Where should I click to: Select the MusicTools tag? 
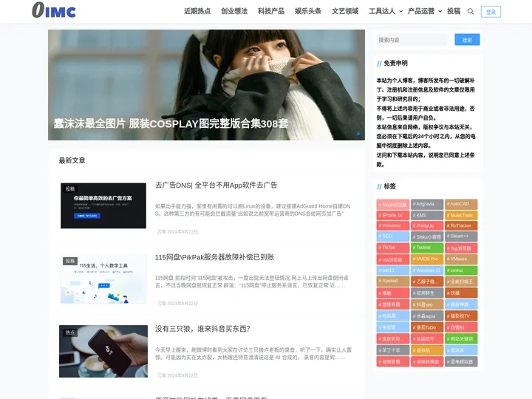(x=461, y=216)
